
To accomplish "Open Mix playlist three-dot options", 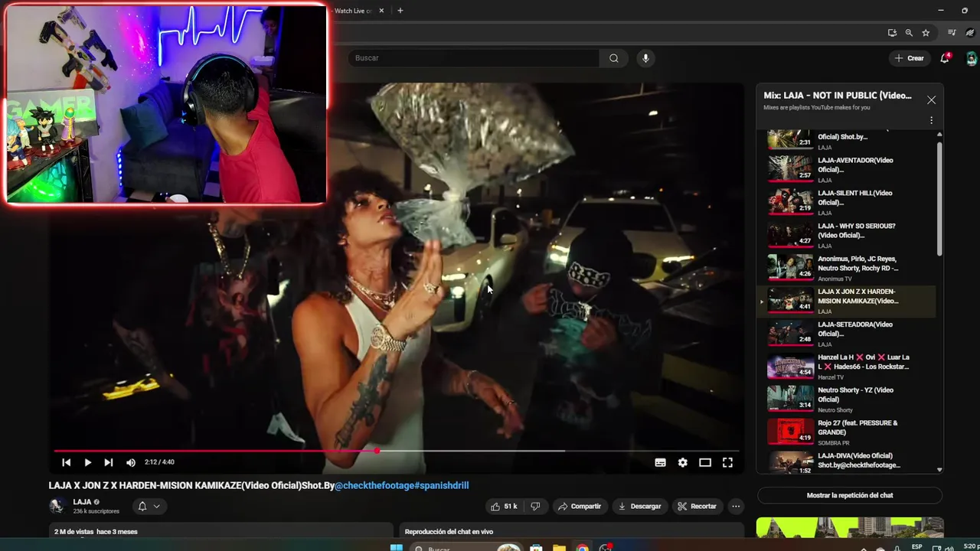I will (931, 120).
